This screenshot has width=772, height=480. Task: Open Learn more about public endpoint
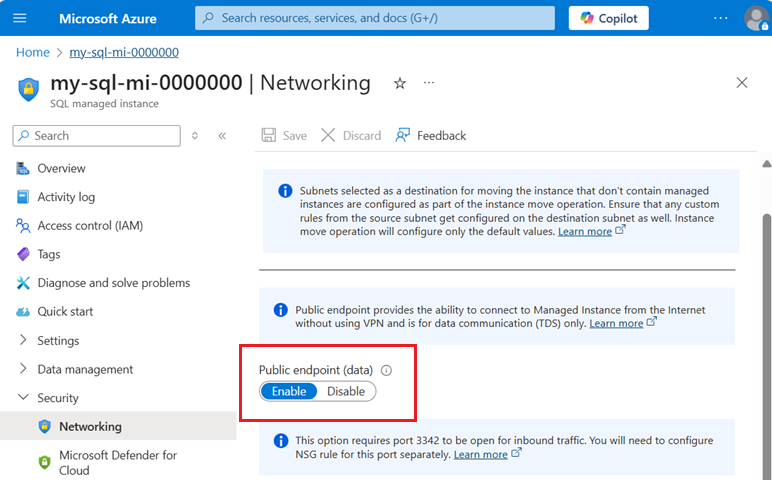coord(616,323)
